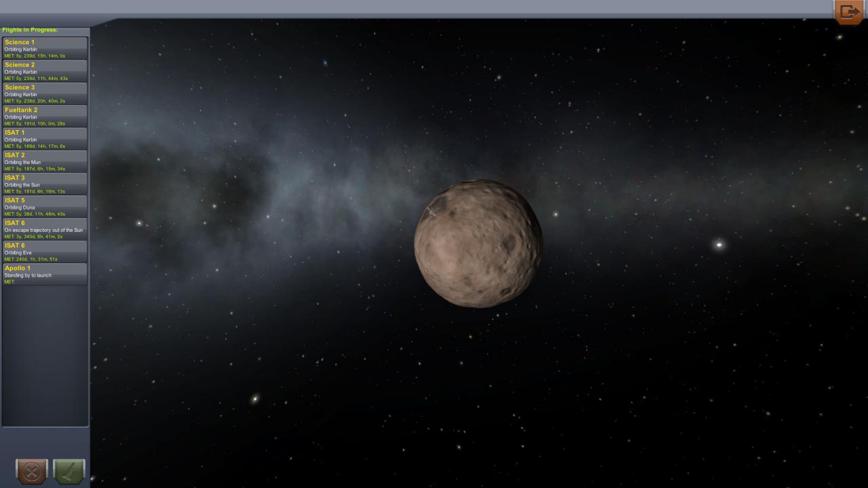The image size is (868, 488).
Task: Click the brown cratered planet in view
Action: coord(479,243)
